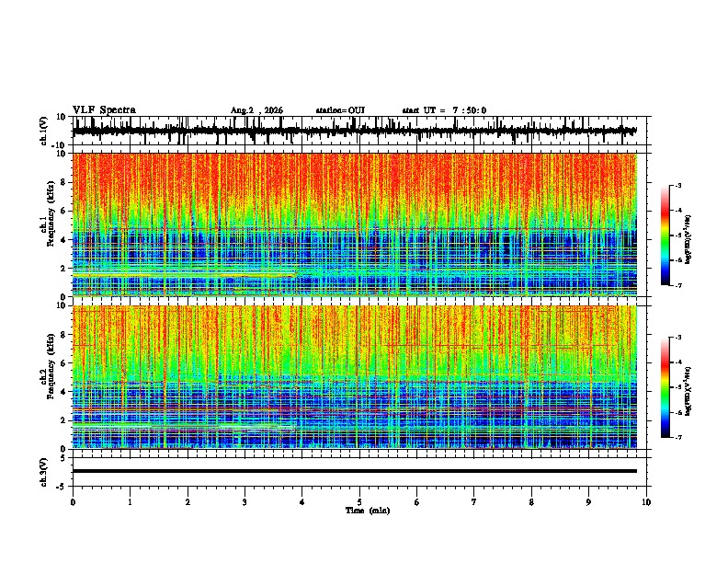Click the "4" tick on ch.2 frequency axis
The height and width of the screenshot is (563, 728).
[x=63, y=392]
